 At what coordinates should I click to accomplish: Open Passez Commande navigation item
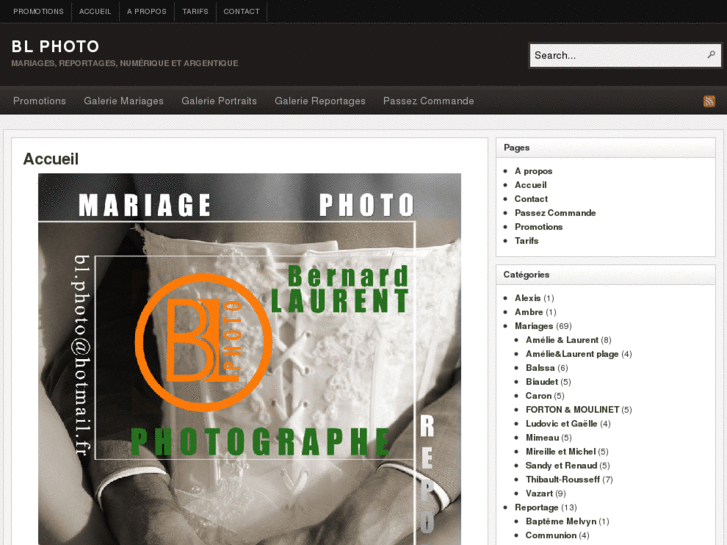tap(428, 101)
